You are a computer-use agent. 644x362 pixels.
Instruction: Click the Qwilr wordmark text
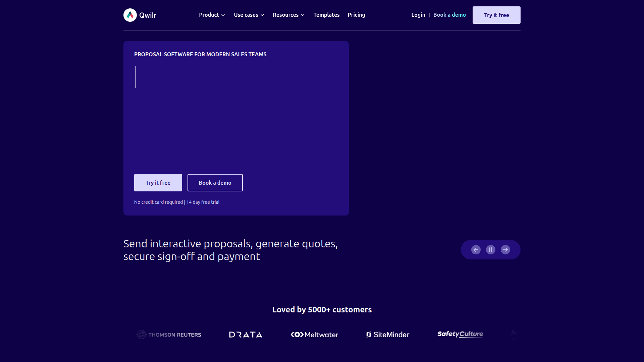coord(148,15)
